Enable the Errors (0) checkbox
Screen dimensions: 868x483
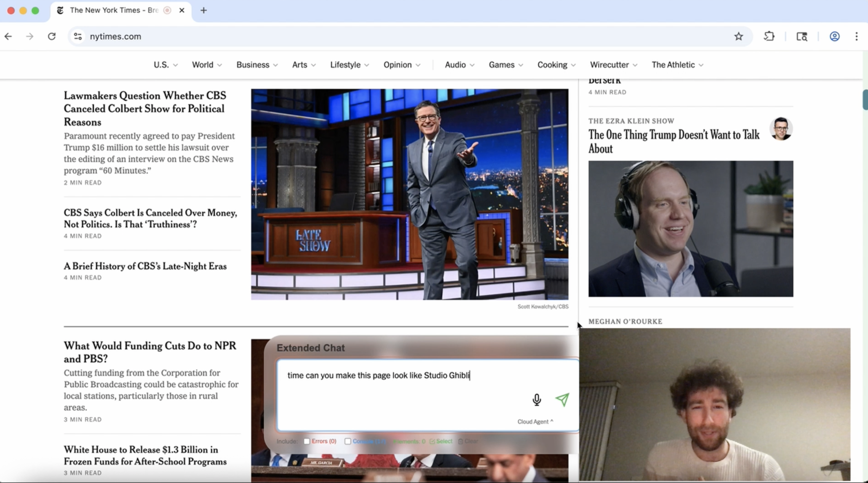[x=307, y=441]
